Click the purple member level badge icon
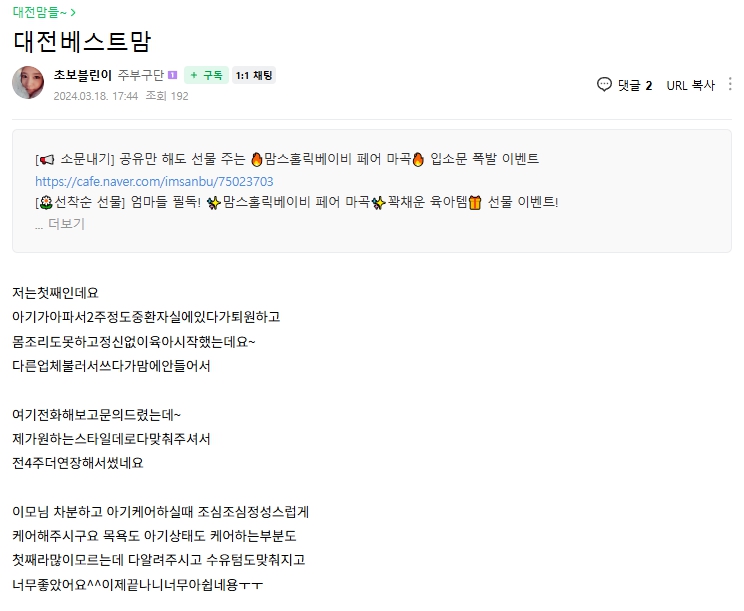 pyautogui.click(x=173, y=75)
